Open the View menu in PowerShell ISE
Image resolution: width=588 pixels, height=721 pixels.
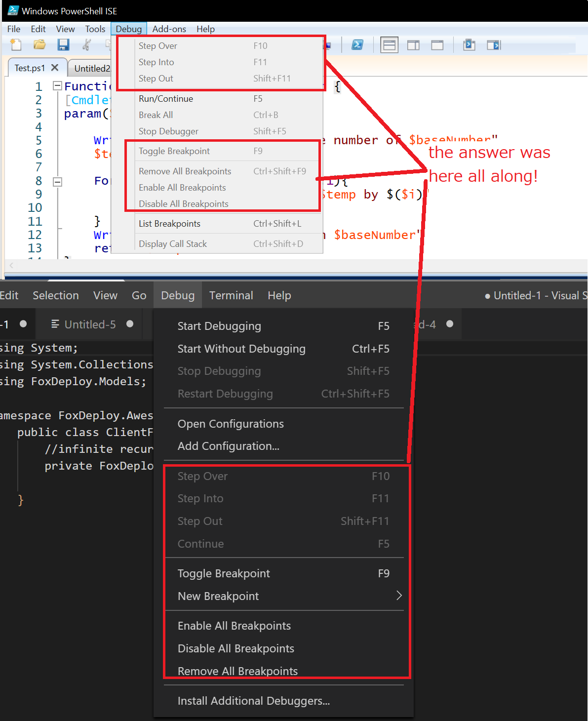pyautogui.click(x=65, y=29)
